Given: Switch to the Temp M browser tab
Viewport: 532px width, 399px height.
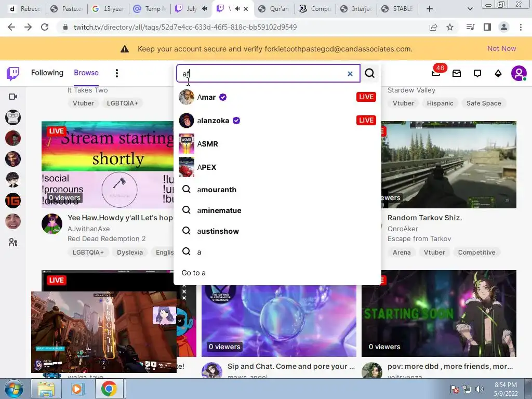Looking at the screenshot, I should coord(151,9).
